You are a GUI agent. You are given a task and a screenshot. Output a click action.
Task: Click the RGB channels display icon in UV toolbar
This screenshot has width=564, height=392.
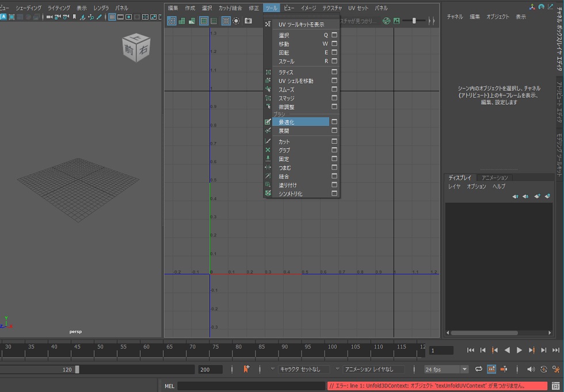pos(386,21)
